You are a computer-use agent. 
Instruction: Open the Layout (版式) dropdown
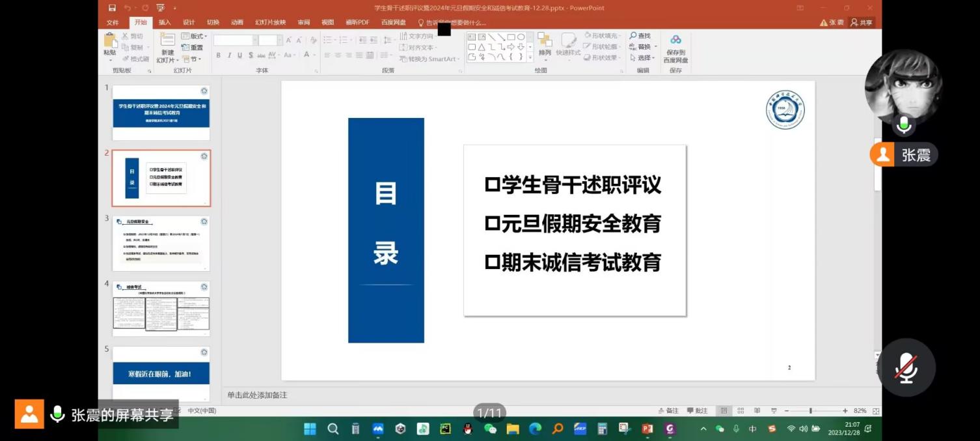pyautogui.click(x=193, y=36)
